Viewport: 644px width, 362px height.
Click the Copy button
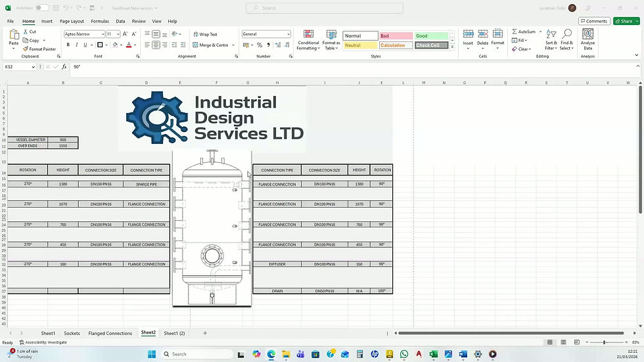point(31,40)
